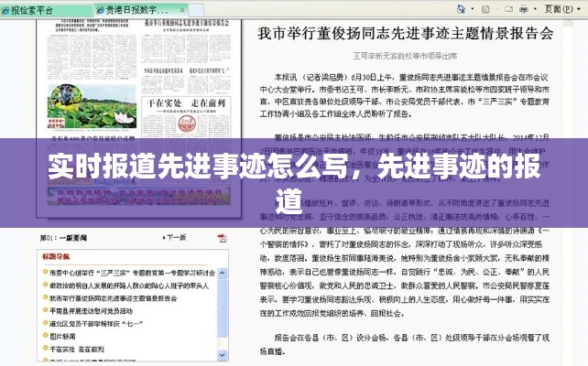Open the PDF download icon
The image size is (588, 366).
223,240
